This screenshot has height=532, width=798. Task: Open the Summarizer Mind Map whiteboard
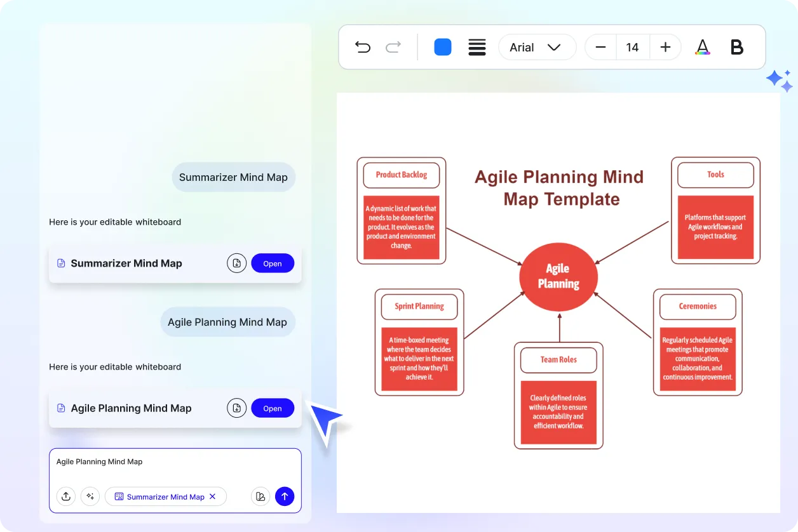273,263
